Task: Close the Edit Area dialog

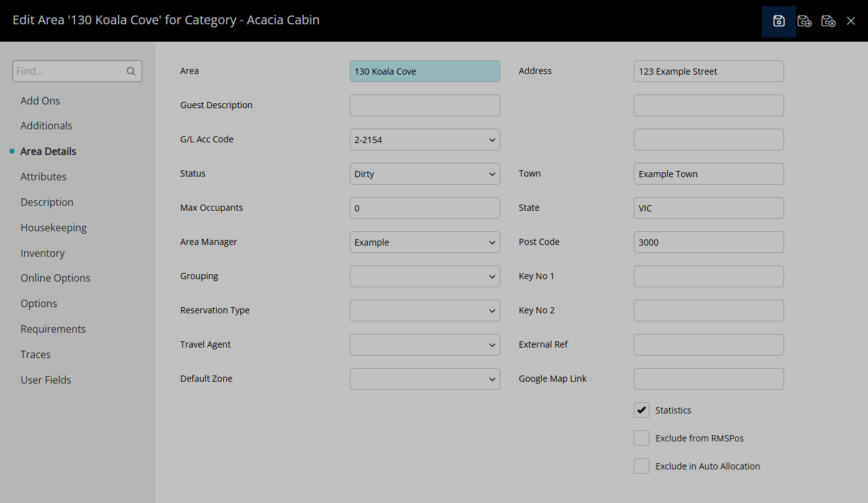Action: [851, 21]
